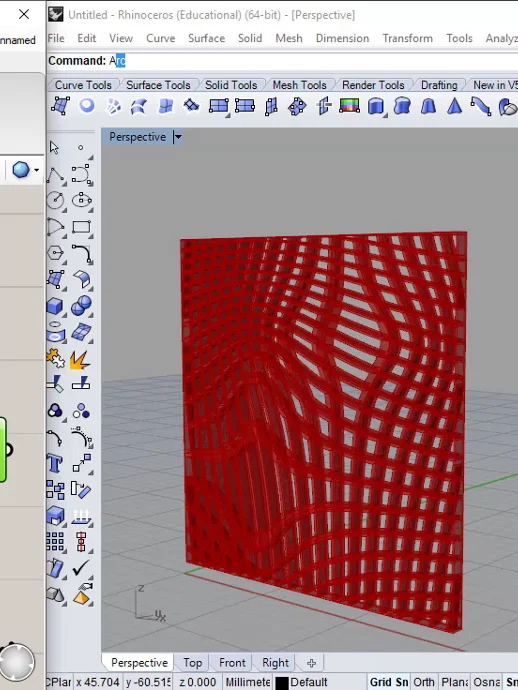Open the Transform menu
This screenshot has width=518, height=690.
coord(408,38)
